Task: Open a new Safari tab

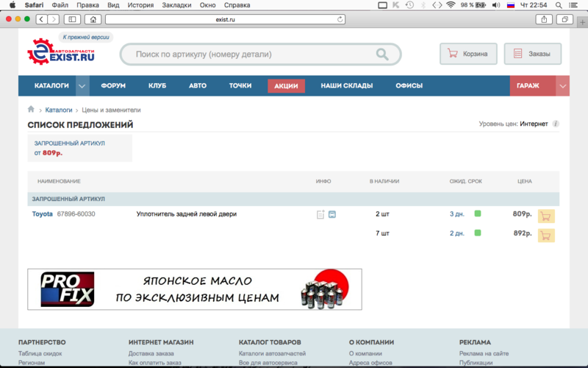Action: pos(582,22)
